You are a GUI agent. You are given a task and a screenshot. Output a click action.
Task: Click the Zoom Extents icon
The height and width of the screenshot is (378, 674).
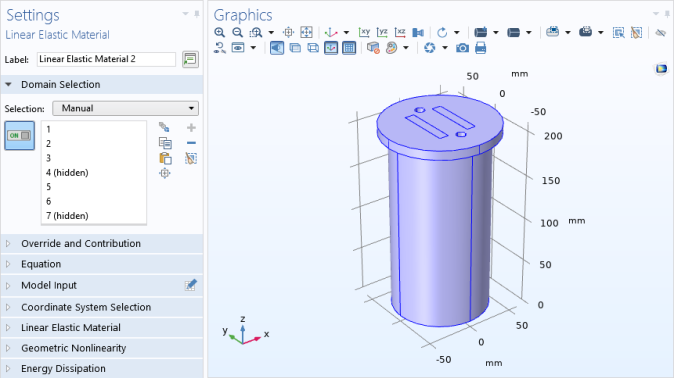[x=306, y=32]
